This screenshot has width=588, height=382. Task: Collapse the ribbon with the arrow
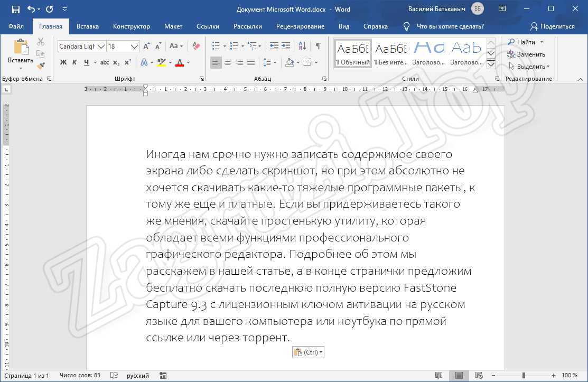point(580,79)
